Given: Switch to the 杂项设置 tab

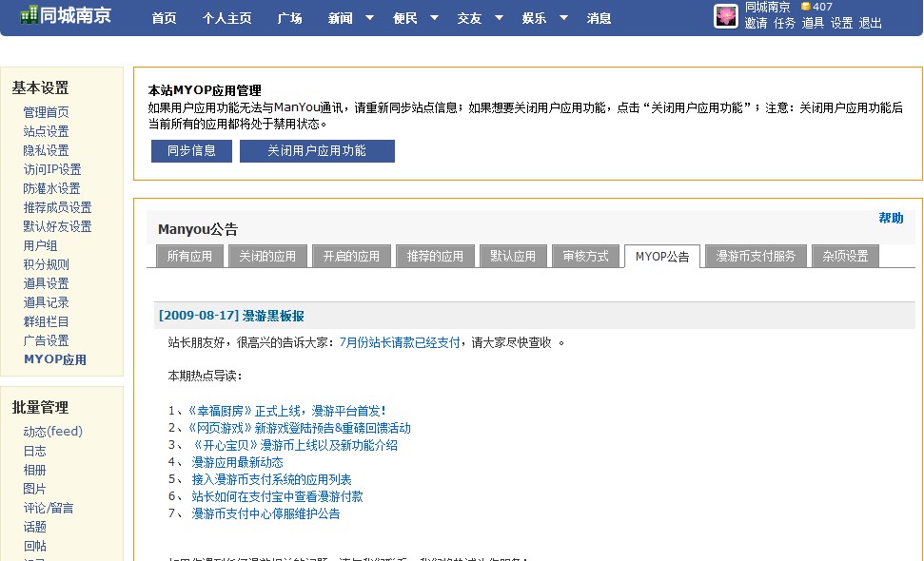Looking at the screenshot, I should 845,256.
